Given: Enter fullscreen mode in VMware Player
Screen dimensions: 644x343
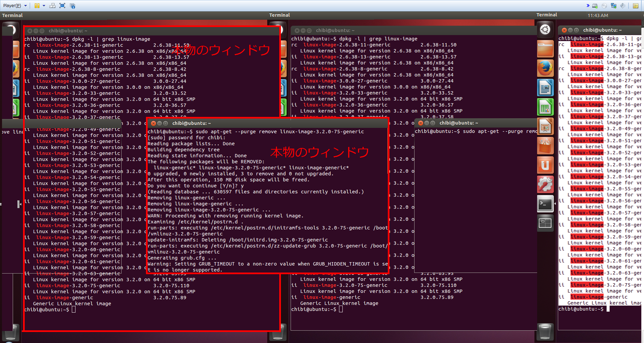Looking at the screenshot, I should pos(62,5).
